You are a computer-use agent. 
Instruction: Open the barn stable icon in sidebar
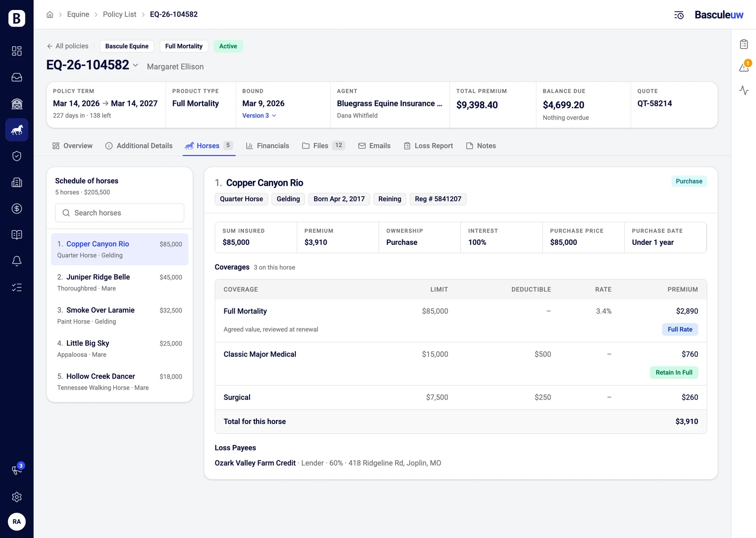[x=17, y=104]
